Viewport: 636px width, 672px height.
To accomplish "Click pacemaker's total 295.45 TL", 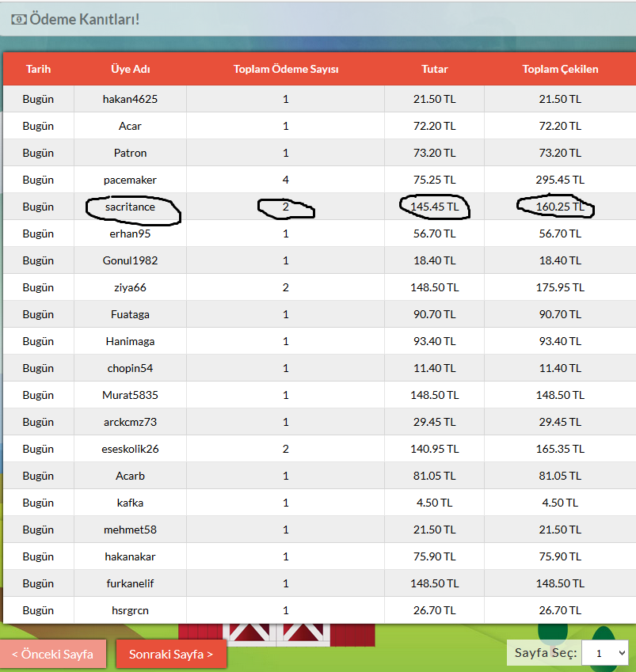I will point(560,180).
